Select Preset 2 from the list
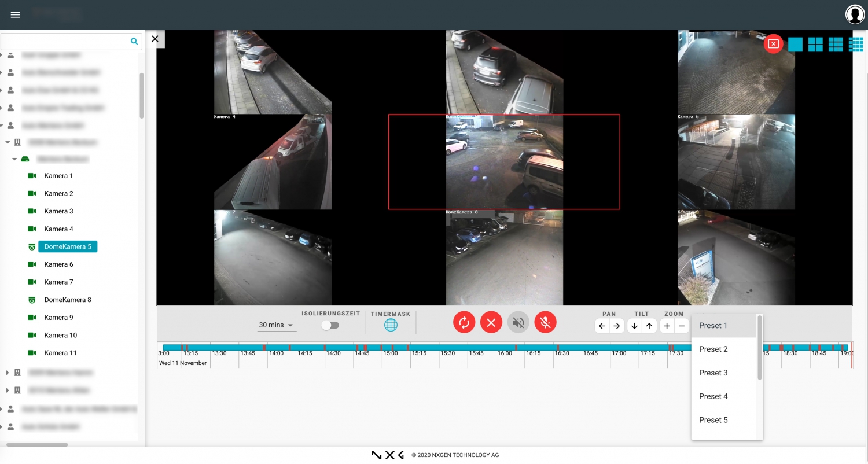868x464 pixels. [724, 349]
